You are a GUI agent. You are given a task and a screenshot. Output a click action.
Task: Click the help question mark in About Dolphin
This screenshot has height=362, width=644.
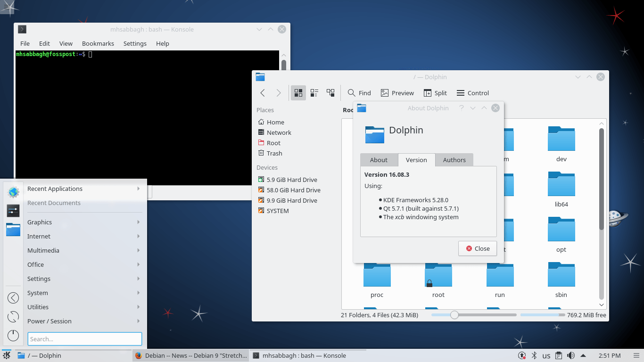461,108
